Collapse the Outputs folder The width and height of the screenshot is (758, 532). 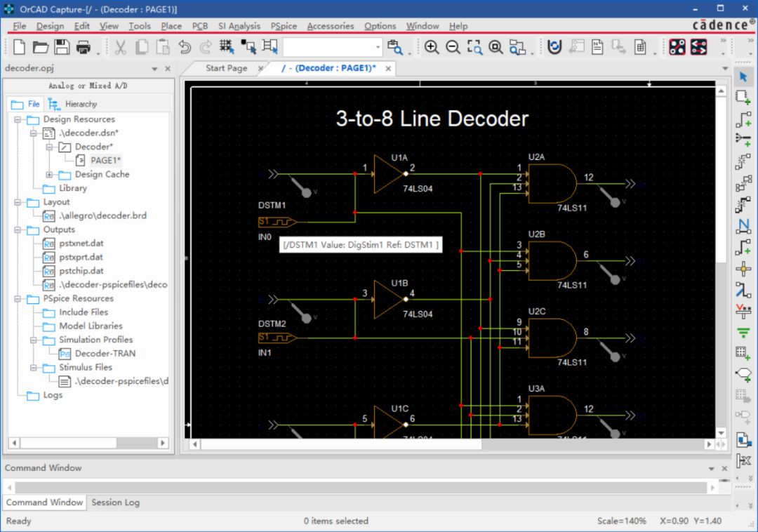(x=18, y=230)
